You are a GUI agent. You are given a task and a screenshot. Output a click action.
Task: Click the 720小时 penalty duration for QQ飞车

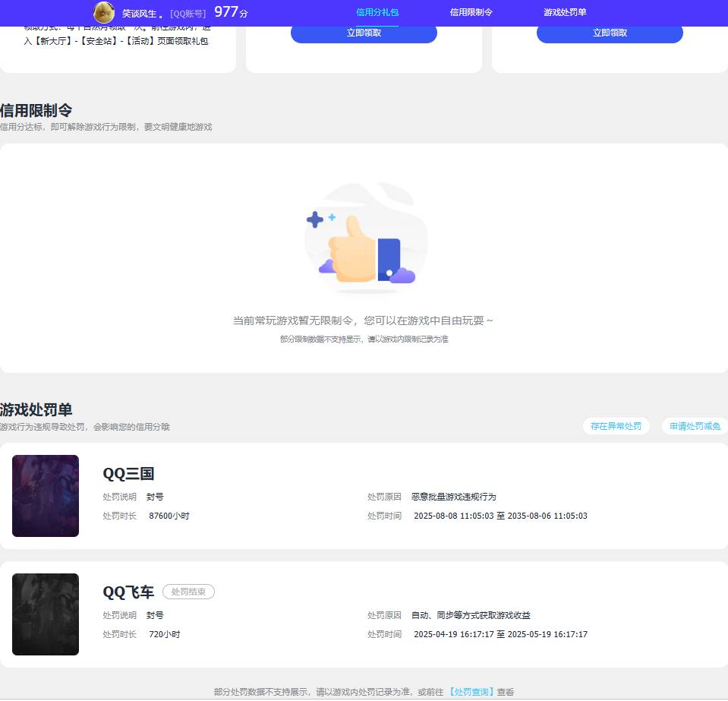(x=164, y=634)
